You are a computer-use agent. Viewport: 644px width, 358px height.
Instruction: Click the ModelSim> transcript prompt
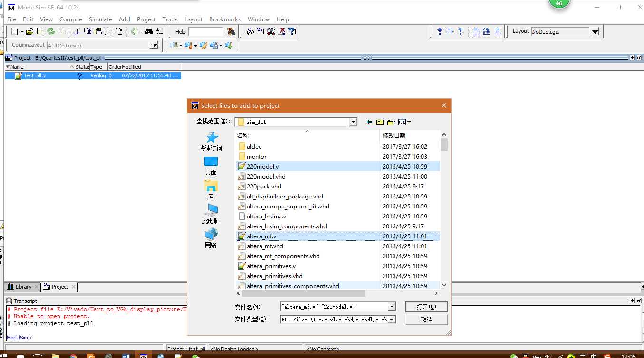coord(19,338)
